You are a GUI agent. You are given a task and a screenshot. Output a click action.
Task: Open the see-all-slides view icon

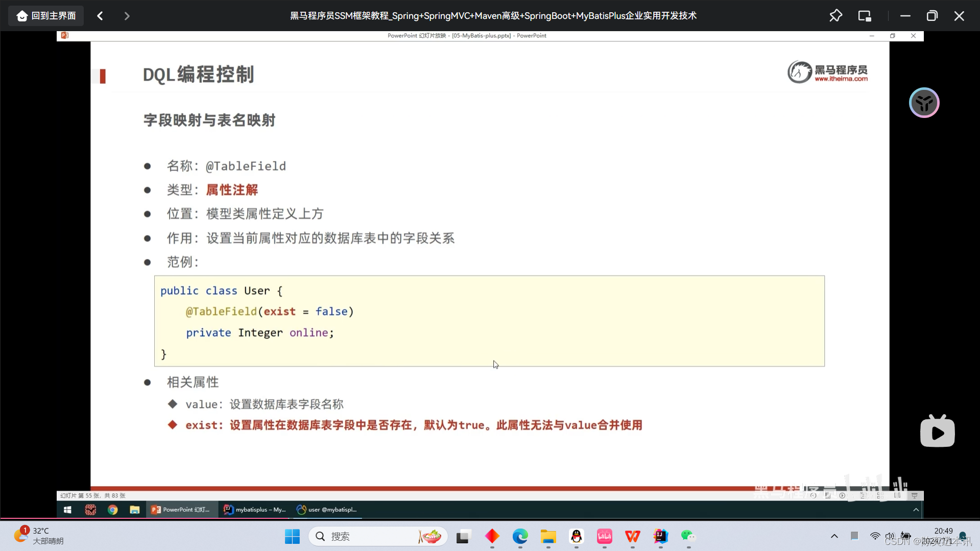[x=880, y=495]
